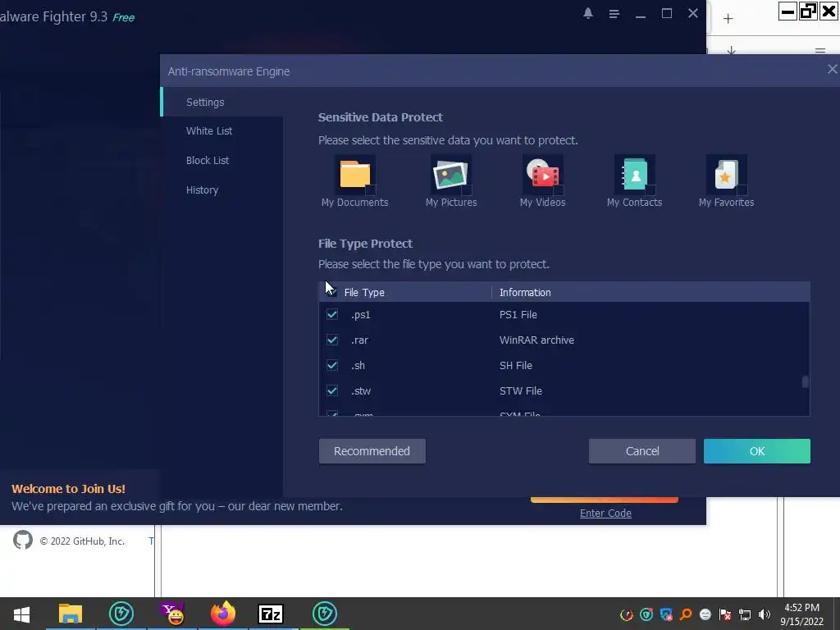
Task: Uncheck the .ps1 file type checkbox
Action: 332,314
